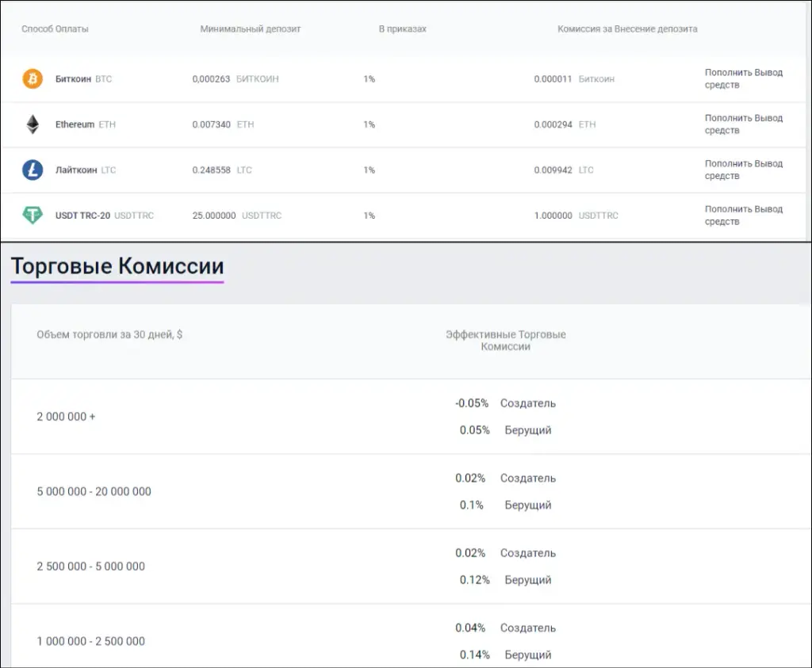Click the -0.05% Создатель fee

[505, 403]
